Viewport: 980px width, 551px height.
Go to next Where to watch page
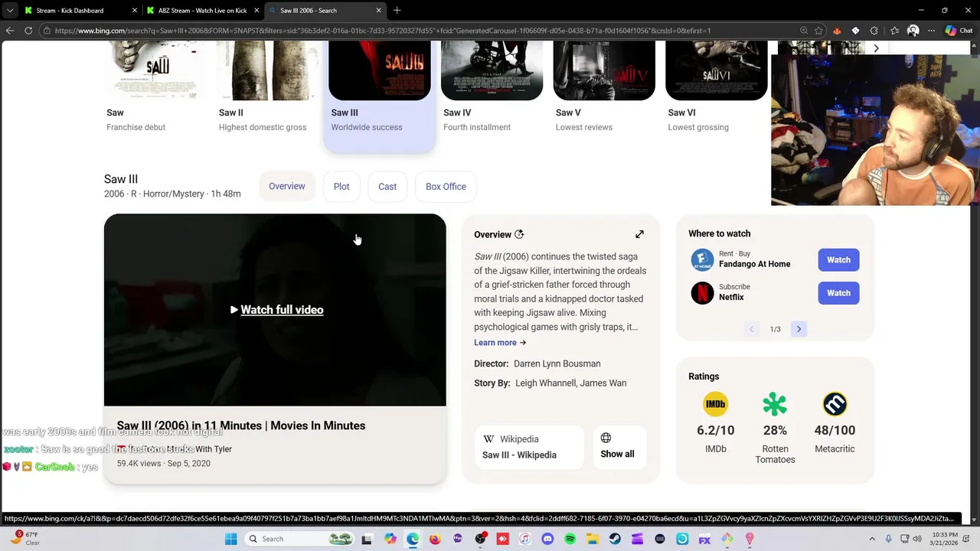tap(799, 329)
